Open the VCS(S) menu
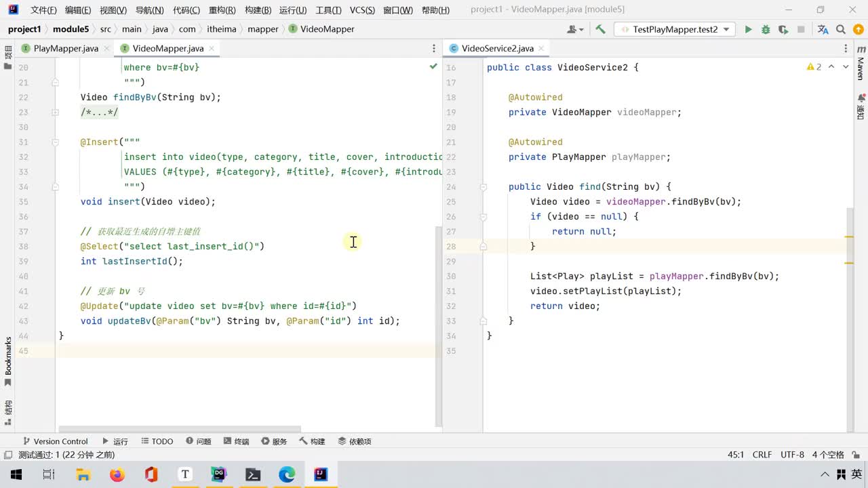This screenshot has height=488, width=868. point(362,10)
